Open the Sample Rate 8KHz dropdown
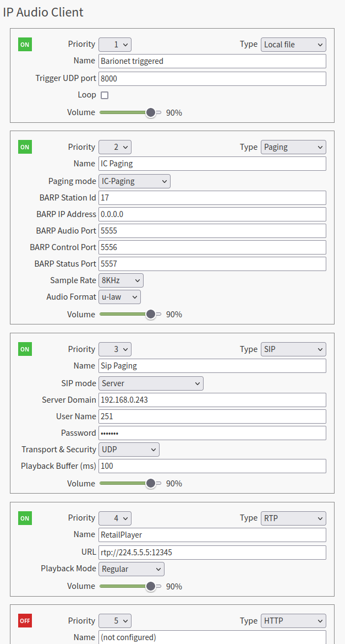Image resolution: width=345 pixels, height=644 pixels. coord(121,280)
